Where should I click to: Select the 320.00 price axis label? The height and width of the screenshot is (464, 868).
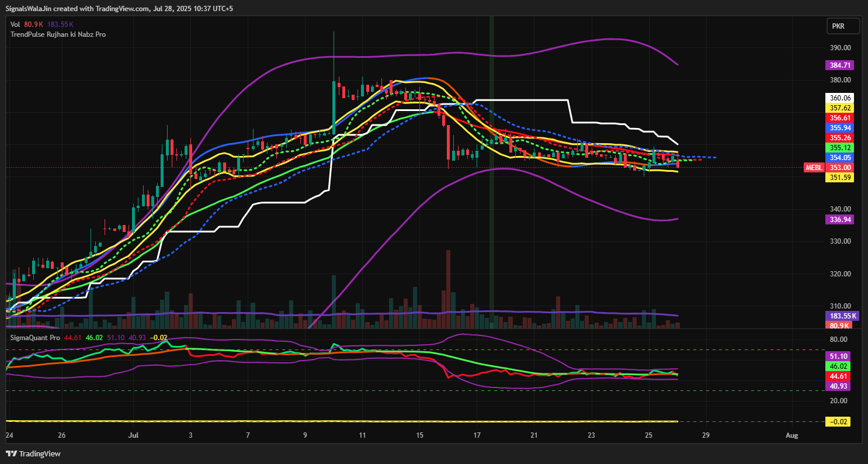coord(840,273)
